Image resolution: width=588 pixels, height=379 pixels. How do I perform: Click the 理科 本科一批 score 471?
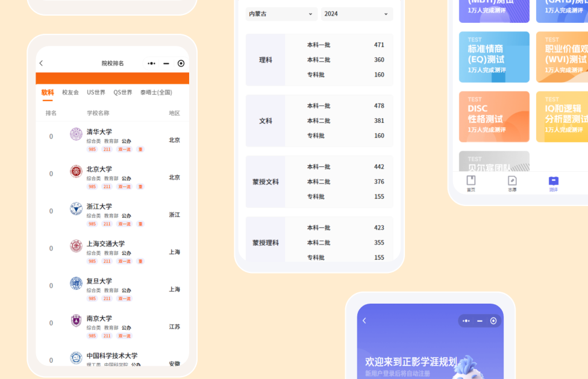pos(379,45)
